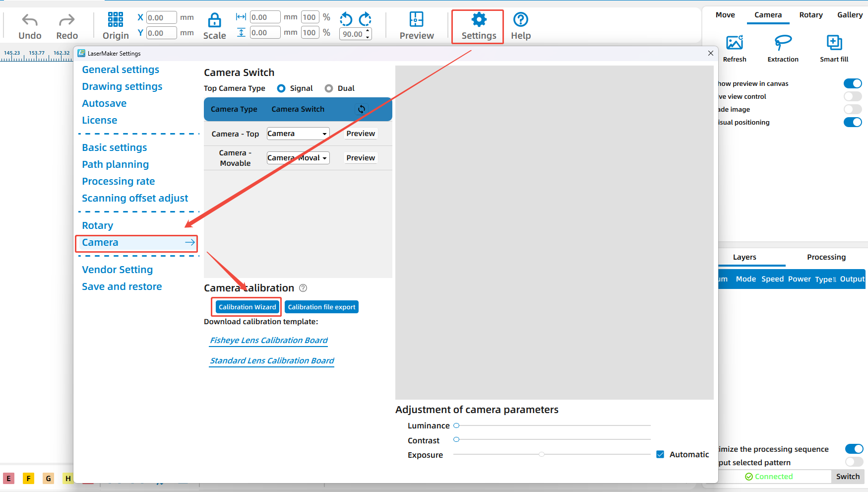Viewport: 868px width, 492px height.
Task: Click the Help question mark icon
Action: [520, 20]
